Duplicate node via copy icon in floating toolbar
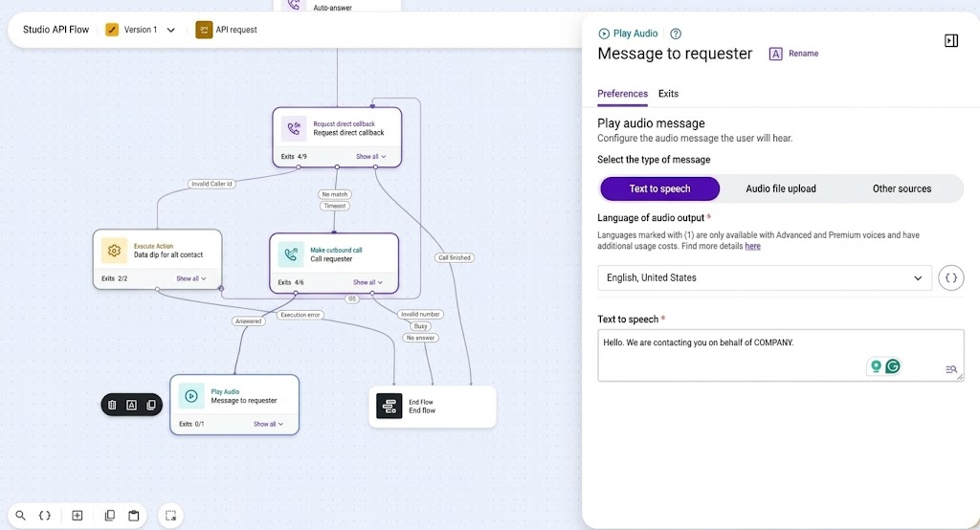 (x=150, y=405)
